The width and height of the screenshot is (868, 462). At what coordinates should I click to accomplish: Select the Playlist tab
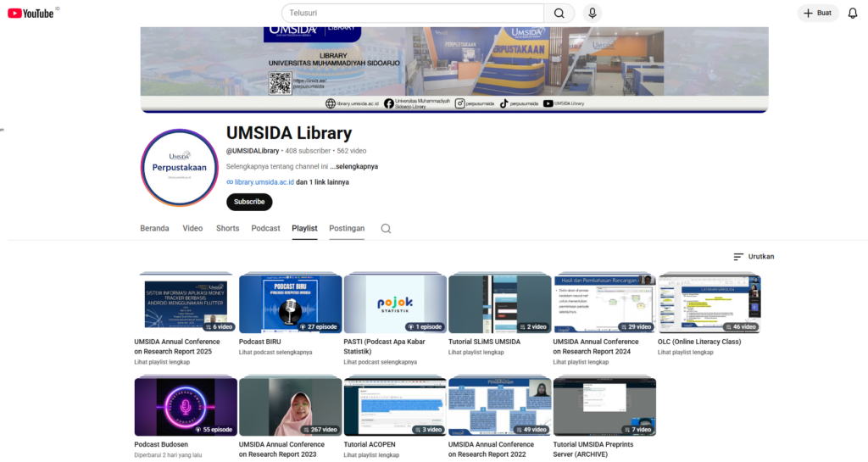(x=304, y=229)
